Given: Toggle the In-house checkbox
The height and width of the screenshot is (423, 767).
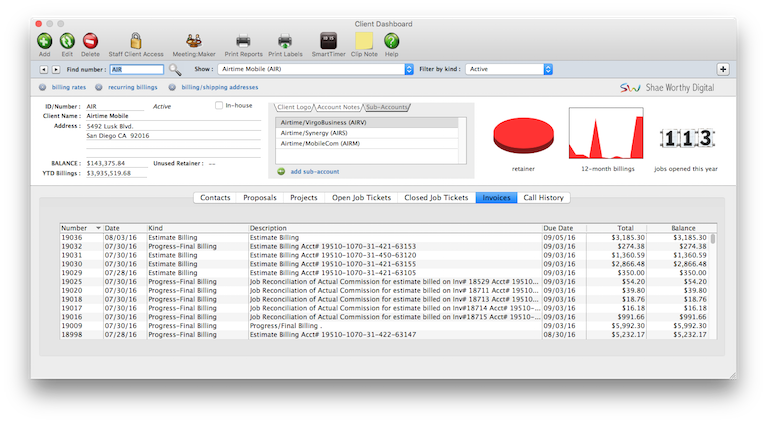Looking at the screenshot, I should pos(219,104).
